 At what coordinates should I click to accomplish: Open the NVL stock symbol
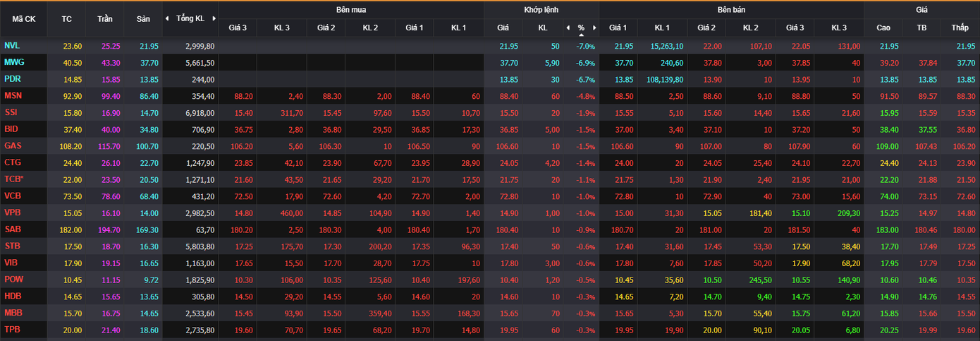click(x=12, y=46)
